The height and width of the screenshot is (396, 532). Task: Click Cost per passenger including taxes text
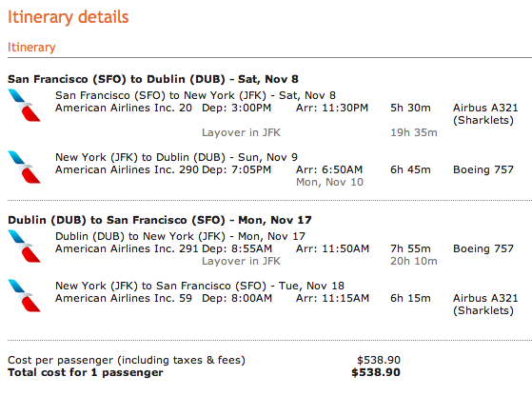click(x=127, y=360)
